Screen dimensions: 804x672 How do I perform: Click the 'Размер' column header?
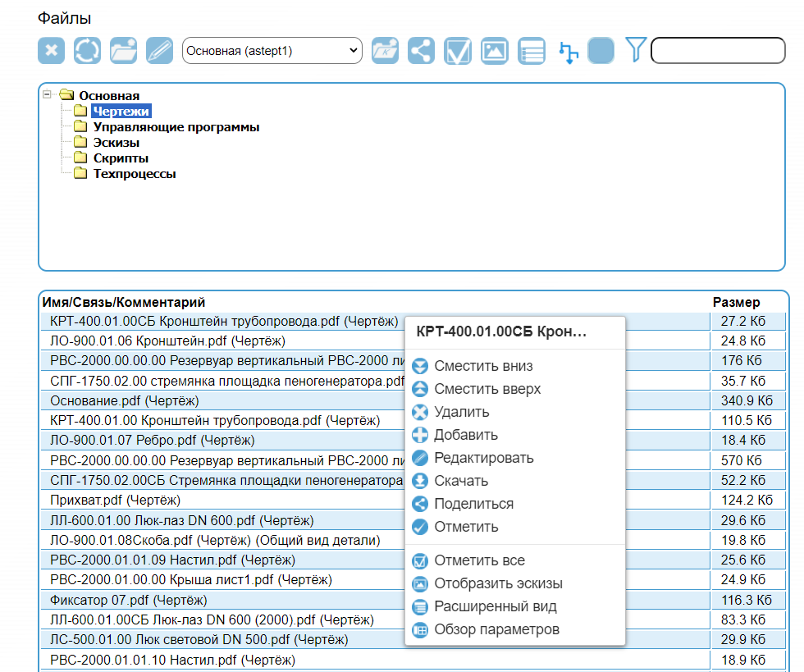(736, 302)
